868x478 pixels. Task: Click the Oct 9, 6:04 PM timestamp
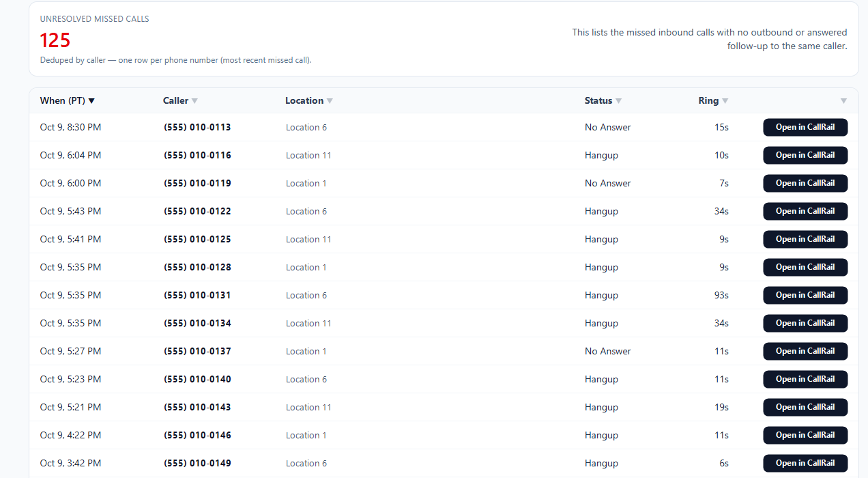pos(70,156)
